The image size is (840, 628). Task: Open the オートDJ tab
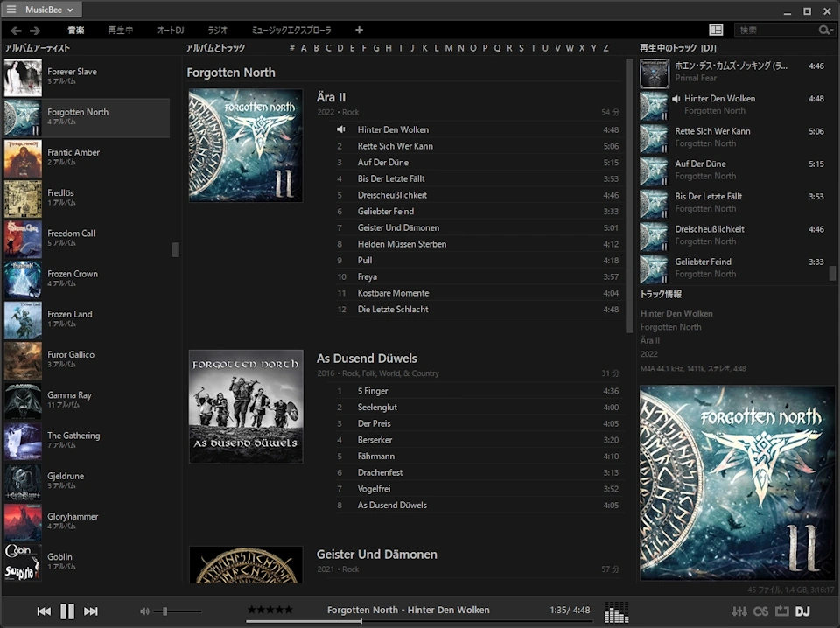pos(169,29)
